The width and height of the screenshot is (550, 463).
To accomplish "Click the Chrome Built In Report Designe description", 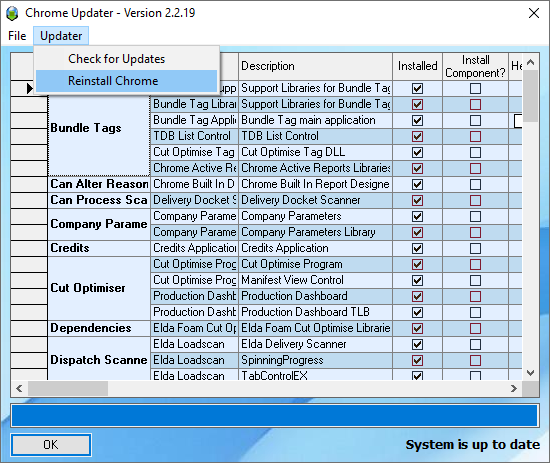I will (x=315, y=184).
